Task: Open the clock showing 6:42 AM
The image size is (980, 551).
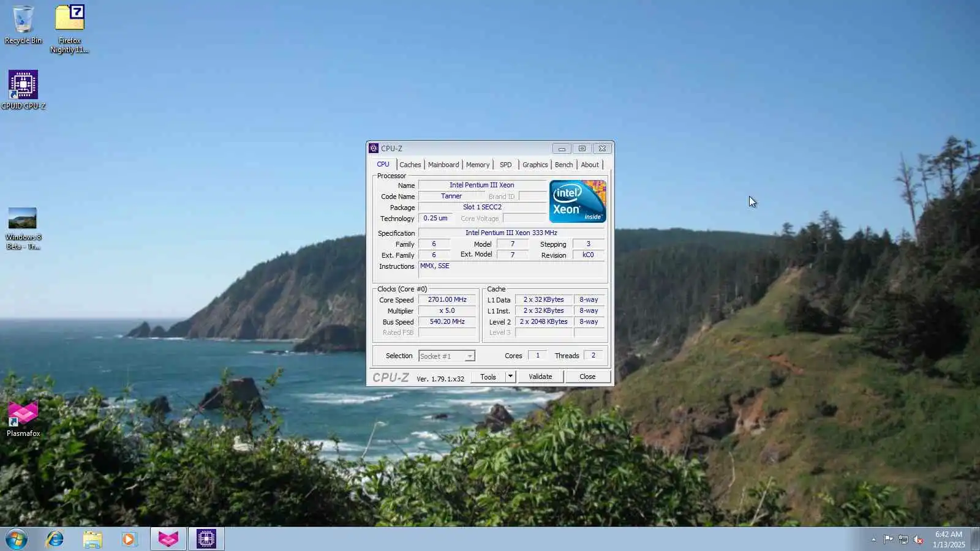Action: (949, 539)
